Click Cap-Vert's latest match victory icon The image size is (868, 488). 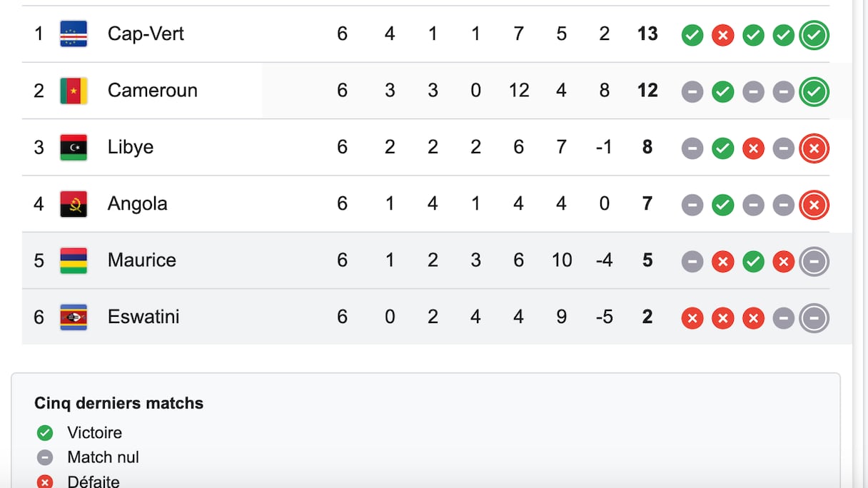click(x=814, y=35)
